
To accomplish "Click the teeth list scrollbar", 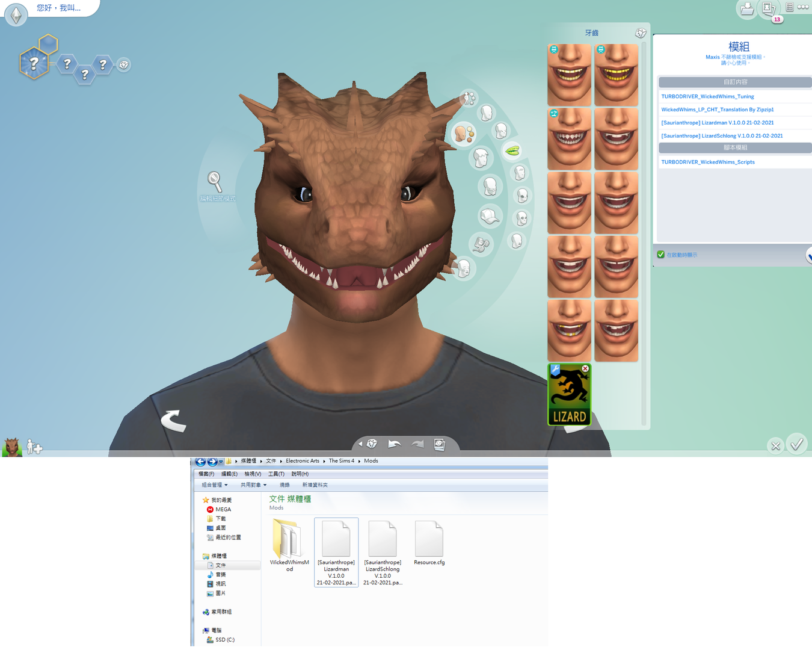I will [x=644, y=235].
